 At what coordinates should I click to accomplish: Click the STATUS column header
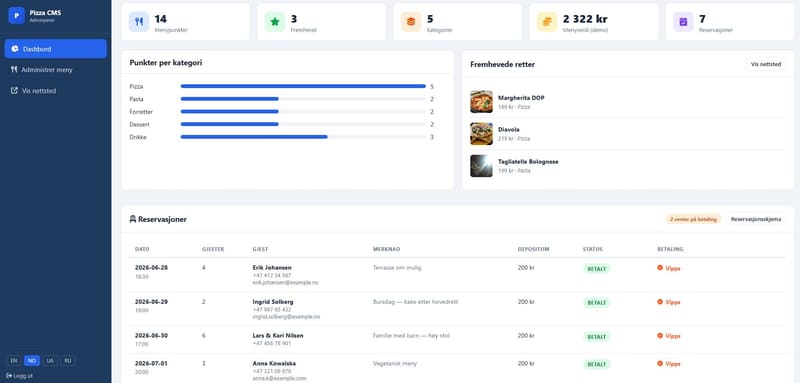tap(592, 249)
